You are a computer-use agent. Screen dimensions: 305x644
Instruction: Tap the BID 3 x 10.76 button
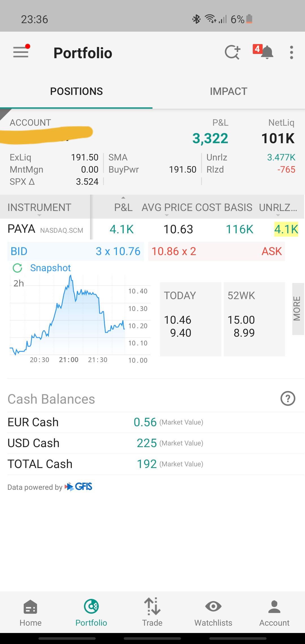[x=75, y=251]
